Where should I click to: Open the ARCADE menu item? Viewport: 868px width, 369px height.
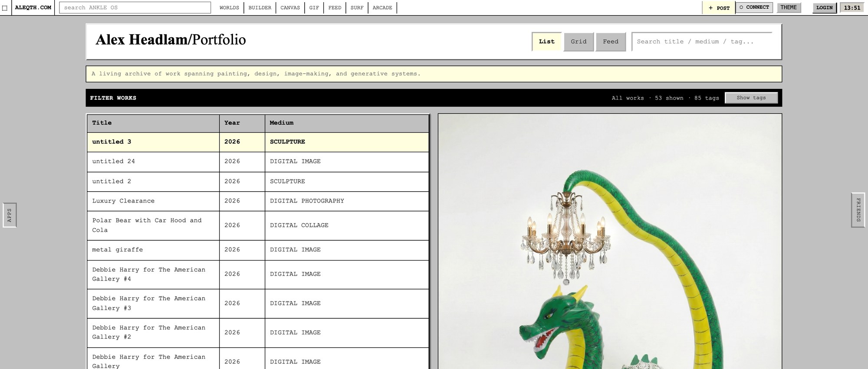pos(382,8)
